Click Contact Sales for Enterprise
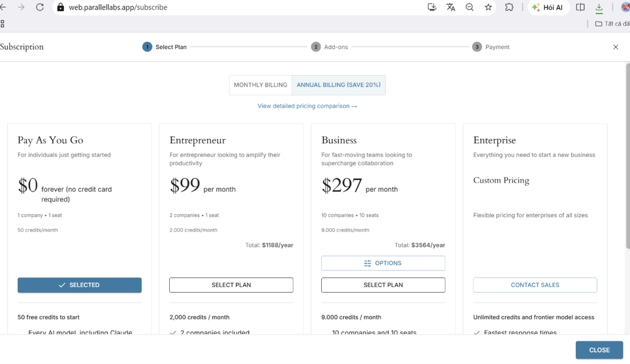Viewport: 630px width, 364px height. (x=535, y=285)
